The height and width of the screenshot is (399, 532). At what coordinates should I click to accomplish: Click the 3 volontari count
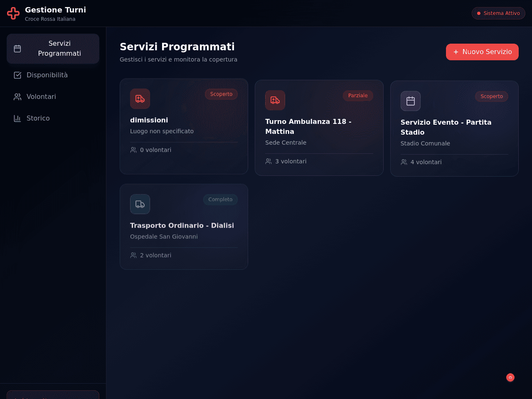291,161
